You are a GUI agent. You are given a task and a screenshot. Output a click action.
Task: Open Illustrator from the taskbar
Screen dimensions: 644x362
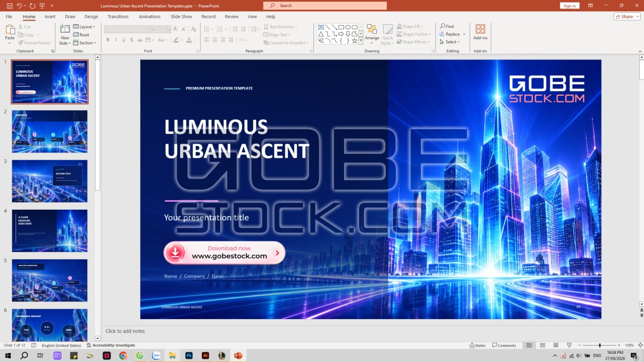pyautogui.click(x=205, y=356)
